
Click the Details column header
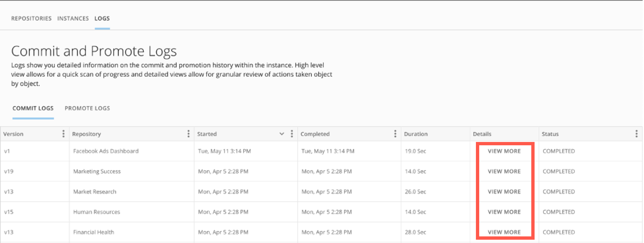coord(482,134)
